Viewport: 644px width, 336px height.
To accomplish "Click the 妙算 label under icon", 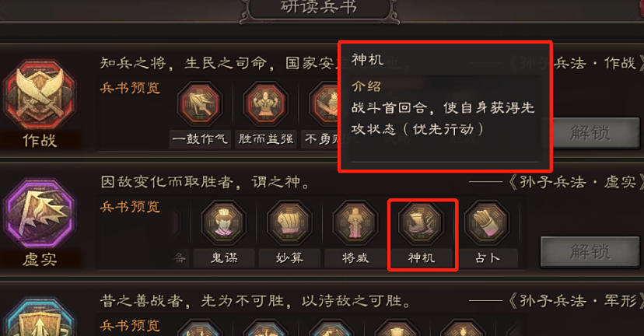I will (289, 258).
